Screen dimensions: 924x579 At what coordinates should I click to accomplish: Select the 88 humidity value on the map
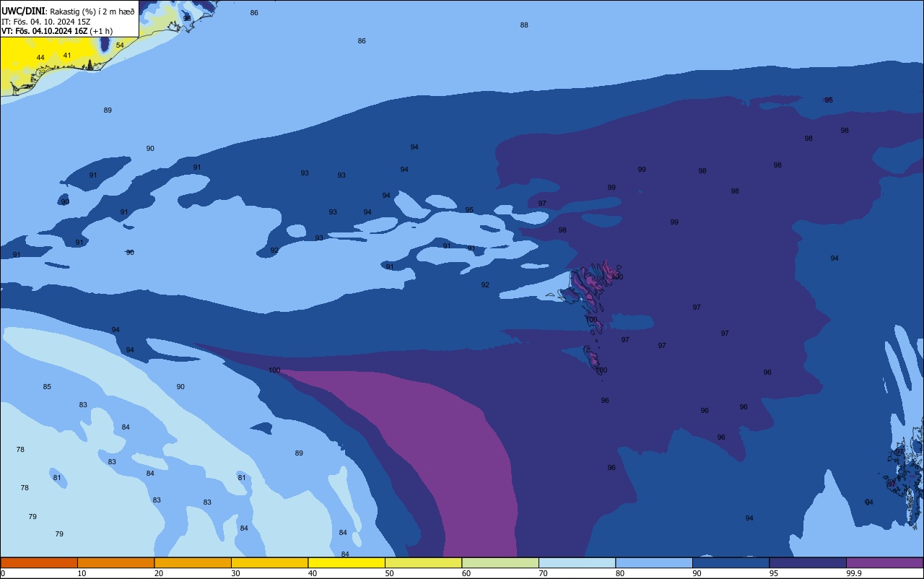point(524,25)
